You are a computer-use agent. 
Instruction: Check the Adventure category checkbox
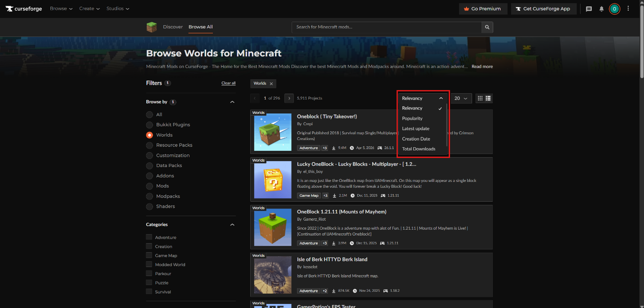149,237
